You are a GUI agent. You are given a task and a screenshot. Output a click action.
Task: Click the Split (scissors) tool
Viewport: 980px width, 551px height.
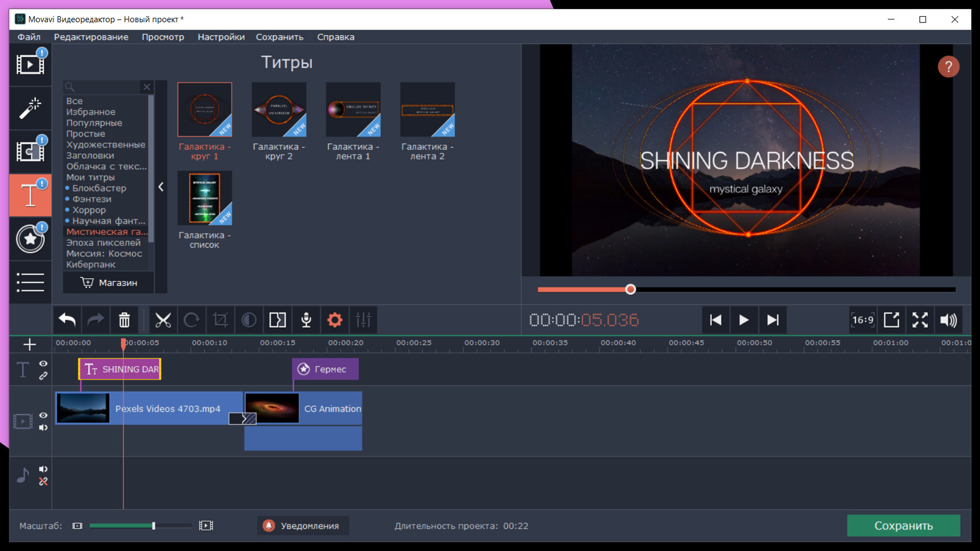163,320
